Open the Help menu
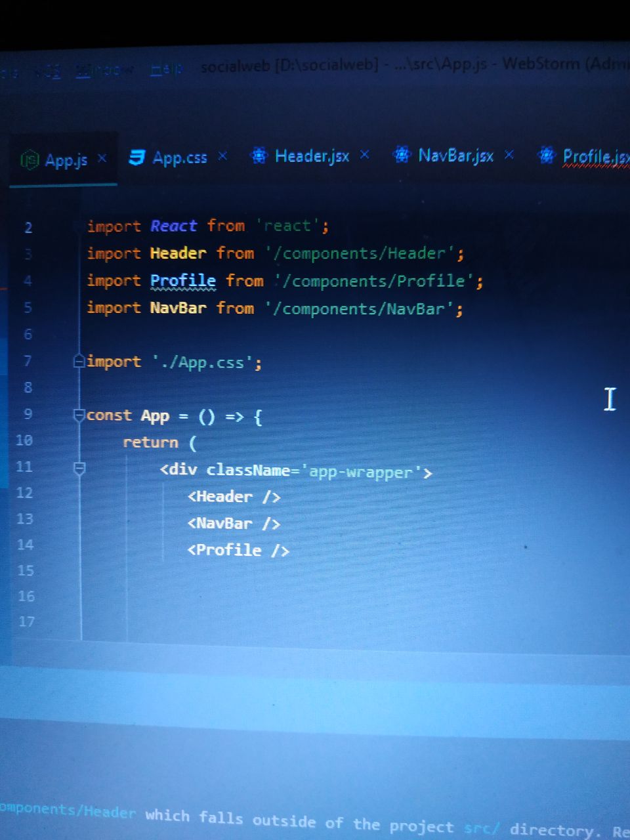 165,69
